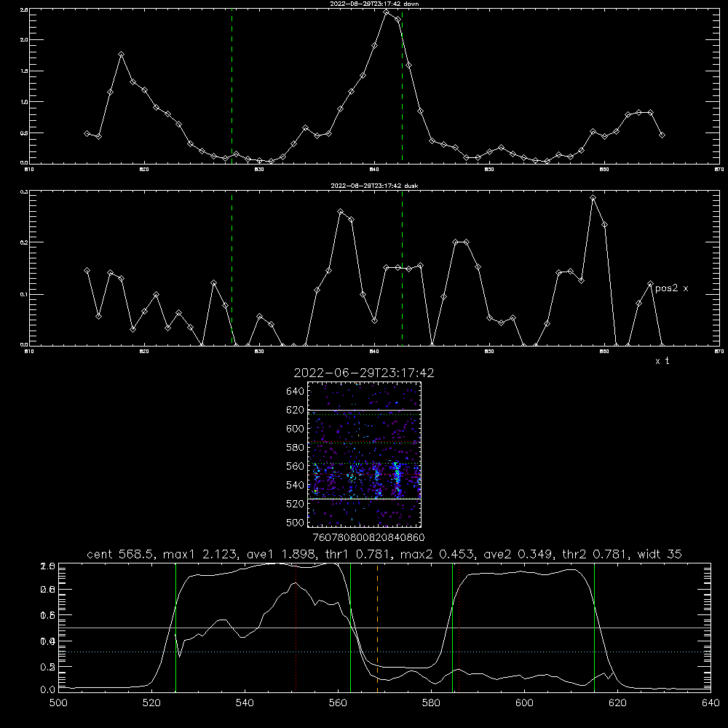
Task: Click the '540' x-axis label of the profile plot
Action: coord(245,703)
